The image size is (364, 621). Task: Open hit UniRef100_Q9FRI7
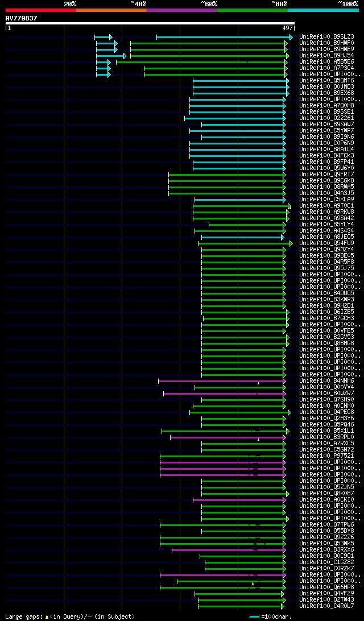(326, 174)
